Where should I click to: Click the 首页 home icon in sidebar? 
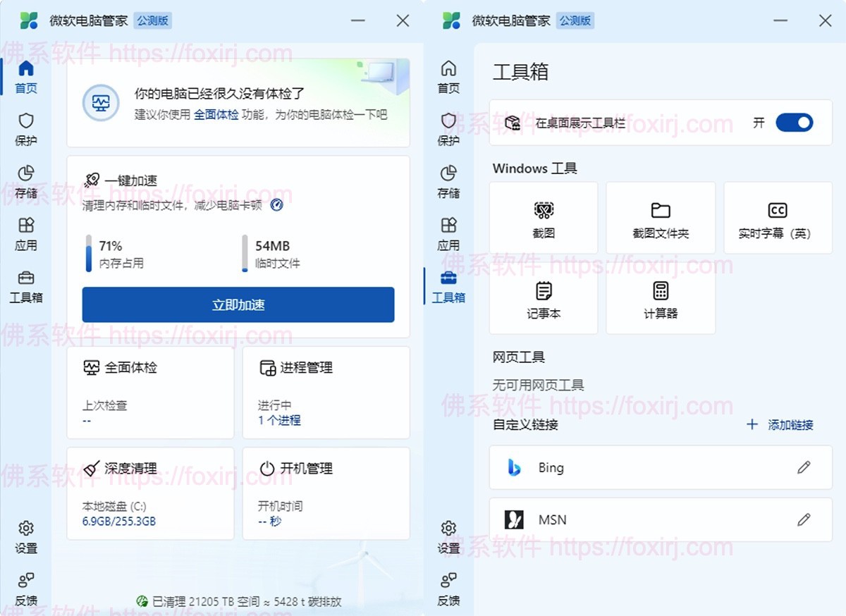(x=26, y=78)
